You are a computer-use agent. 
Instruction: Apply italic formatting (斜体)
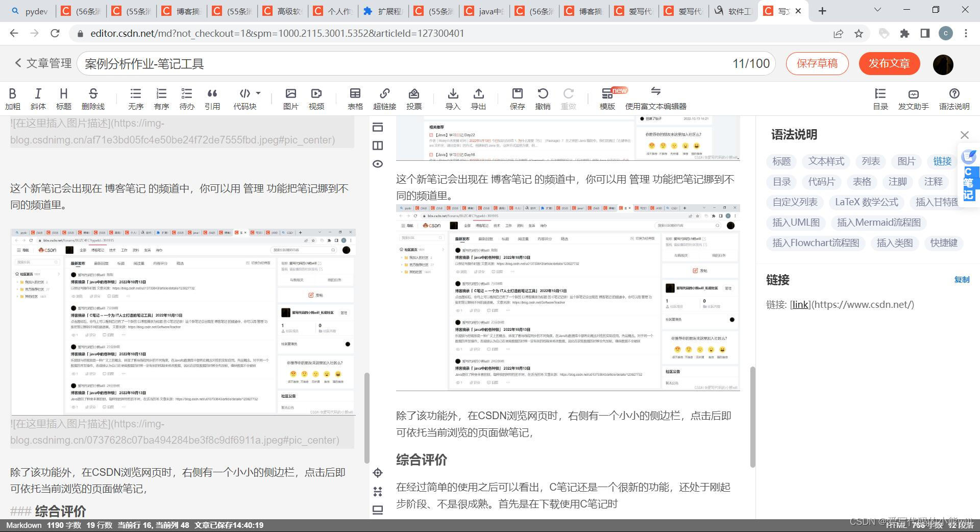point(38,99)
